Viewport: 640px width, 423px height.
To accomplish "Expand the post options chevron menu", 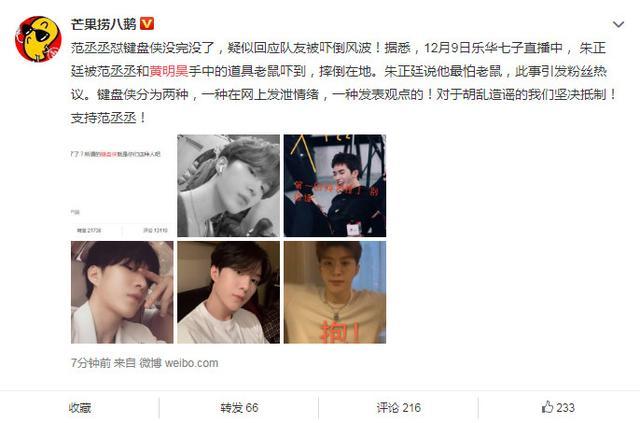I will tap(618, 24).
